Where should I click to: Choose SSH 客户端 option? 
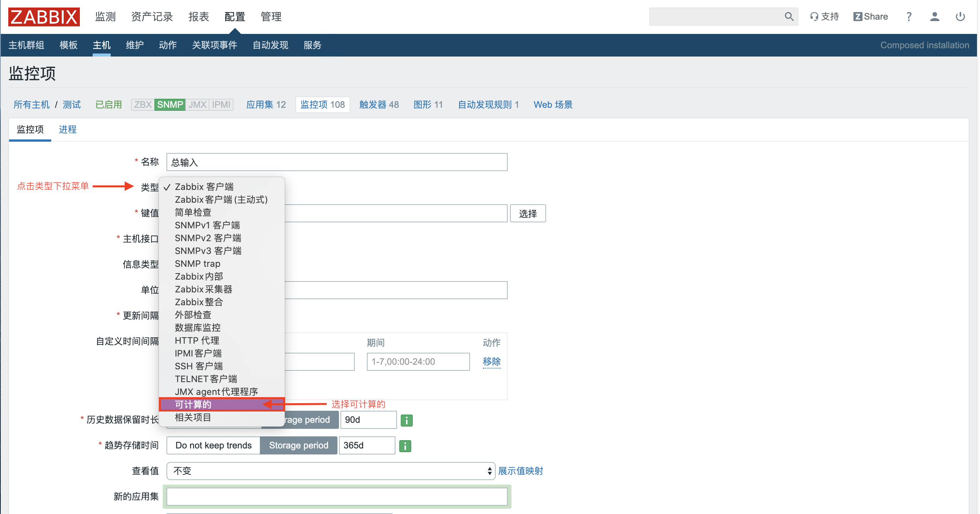coord(222,366)
